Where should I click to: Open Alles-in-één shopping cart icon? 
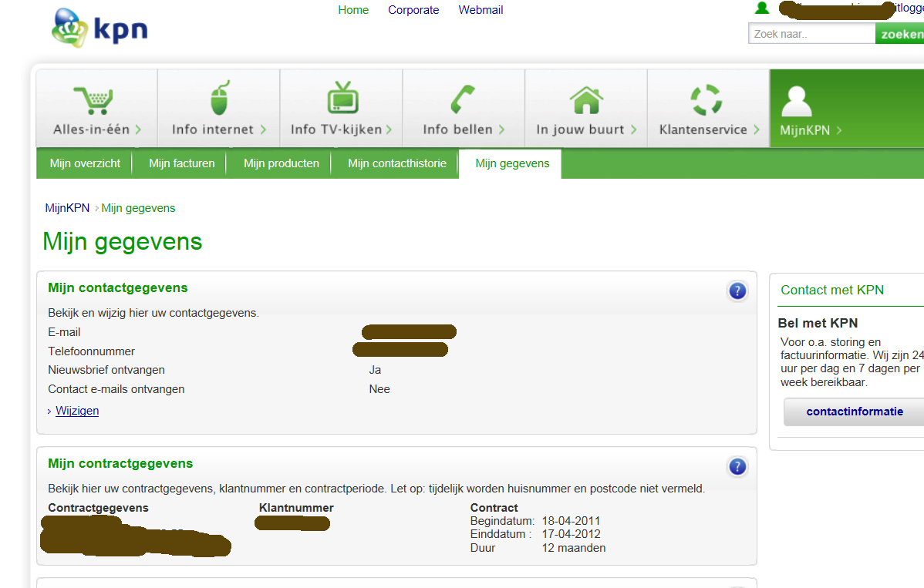coord(93,100)
